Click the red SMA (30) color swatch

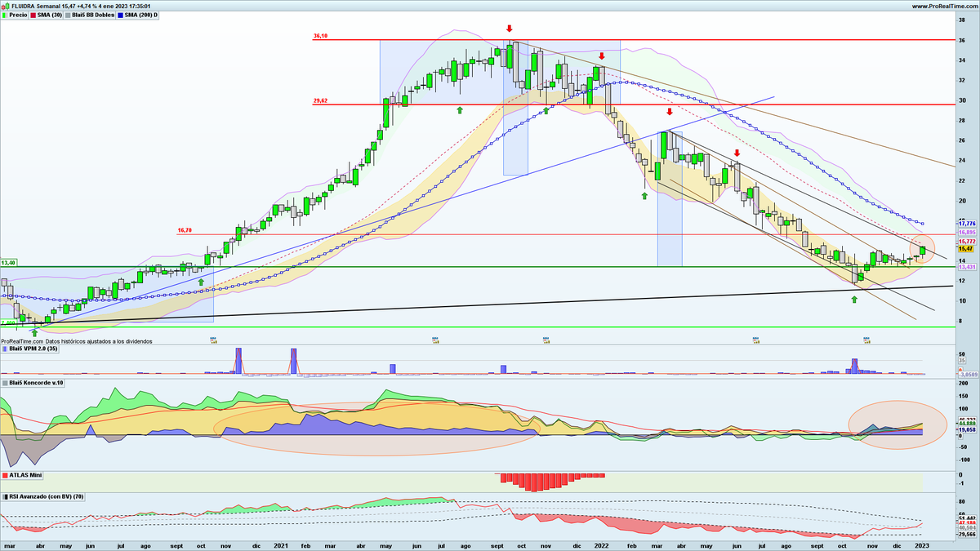click(x=33, y=15)
